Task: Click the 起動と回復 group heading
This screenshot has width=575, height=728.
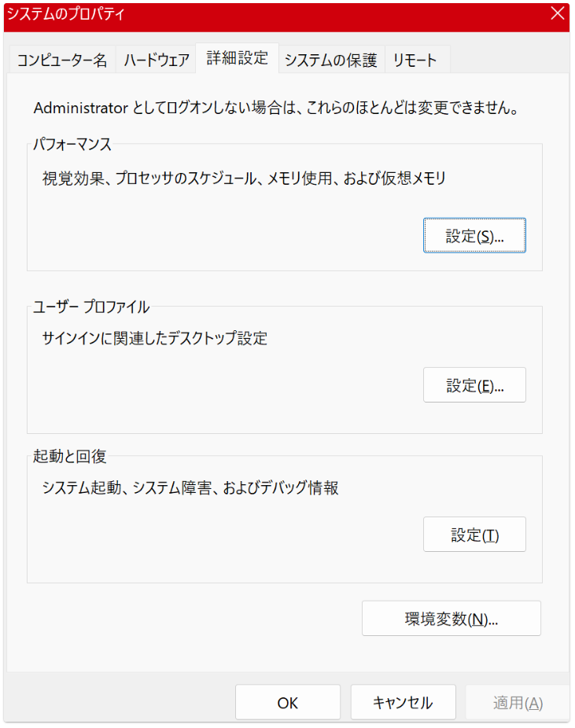Action: [x=70, y=456]
